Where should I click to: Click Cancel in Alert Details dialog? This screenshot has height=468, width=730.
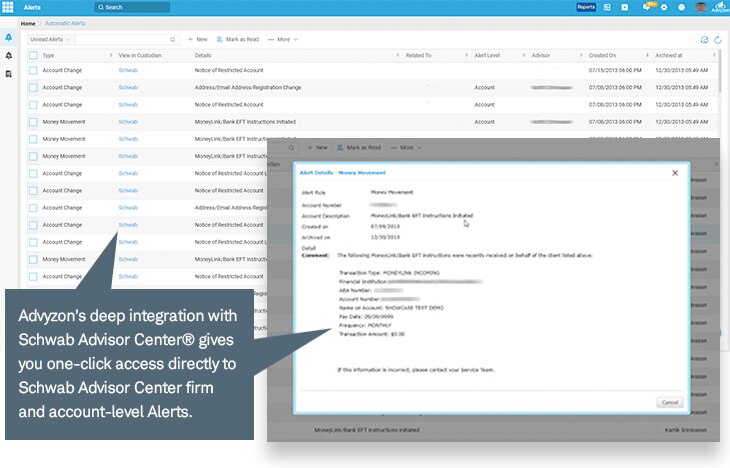(x=670, y=402)
